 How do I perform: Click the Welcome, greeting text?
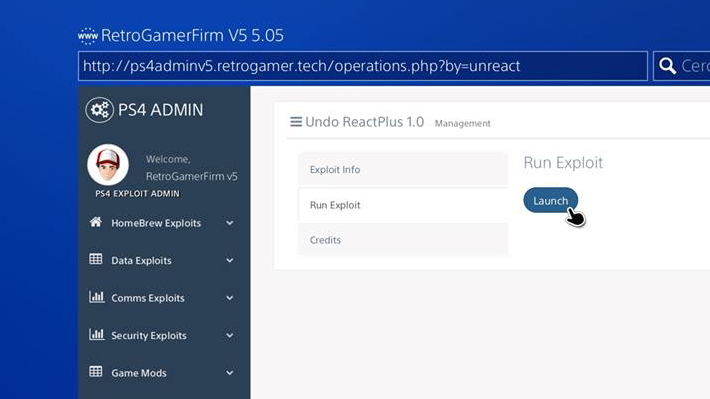pos(168,159)
